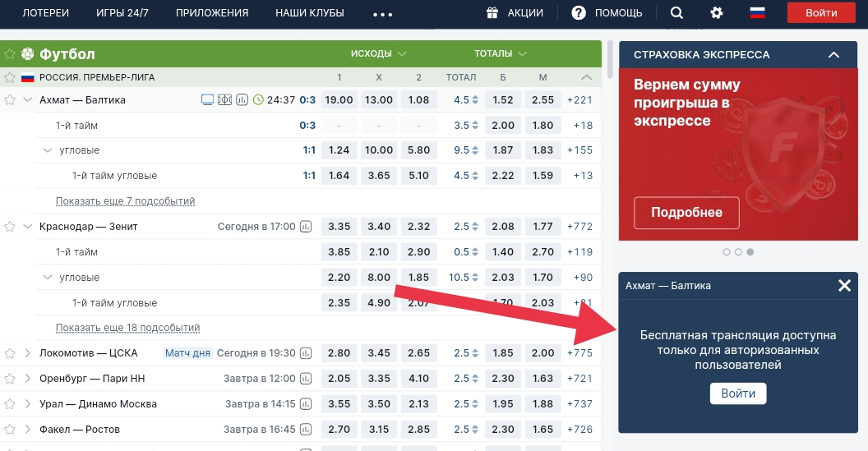Click the search magnifier icon
868x451 pixels.
pos(676,12)
